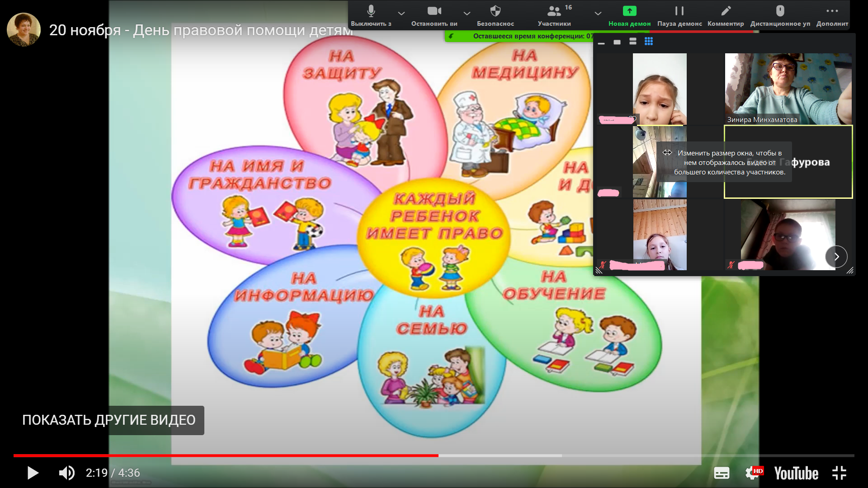
Task: Expand participants options arrow
Action: [x=598, y=13]
